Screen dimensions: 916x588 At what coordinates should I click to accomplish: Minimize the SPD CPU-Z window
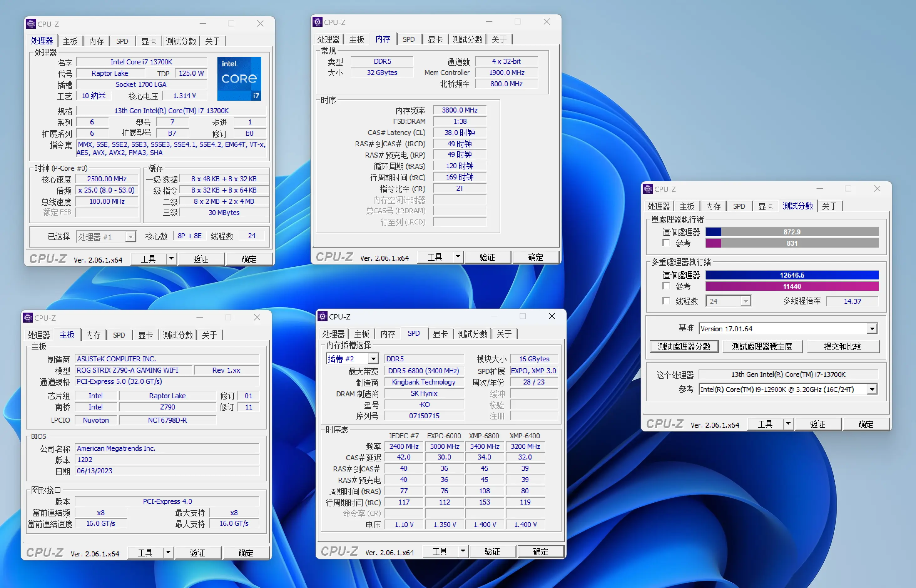(x=494, y=316)
